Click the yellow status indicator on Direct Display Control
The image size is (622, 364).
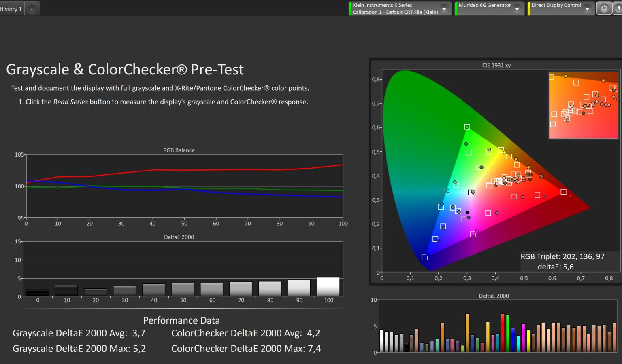click(x=529, y=8)
